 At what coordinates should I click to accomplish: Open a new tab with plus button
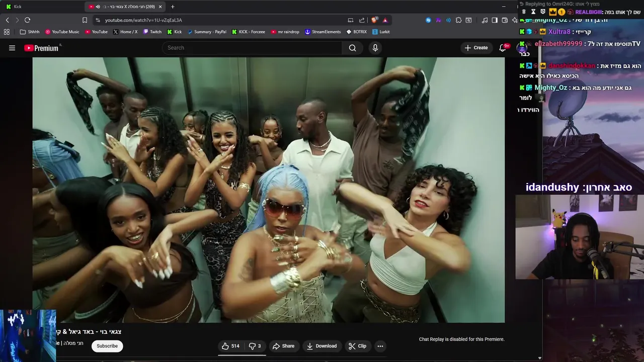pyautogui.click(x=173, y=7)
